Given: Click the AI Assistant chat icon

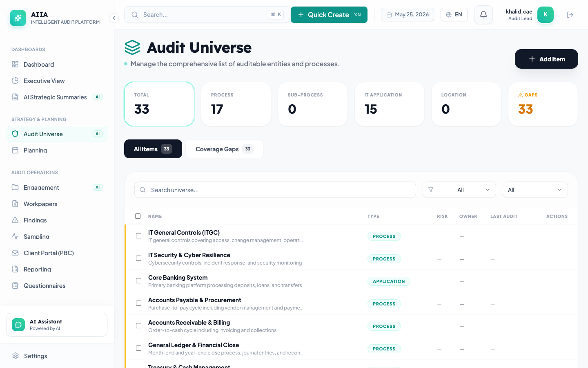Looking at the screenshot, I should pos(18,325).
